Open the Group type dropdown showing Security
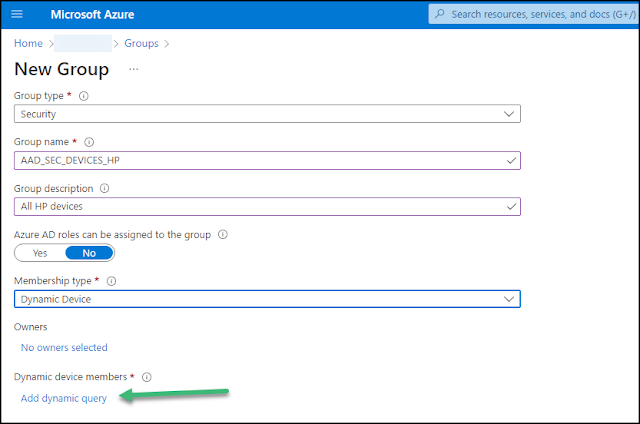Image resolution: width=640 pixels, height=424 pixels. (x=267, y=114)
